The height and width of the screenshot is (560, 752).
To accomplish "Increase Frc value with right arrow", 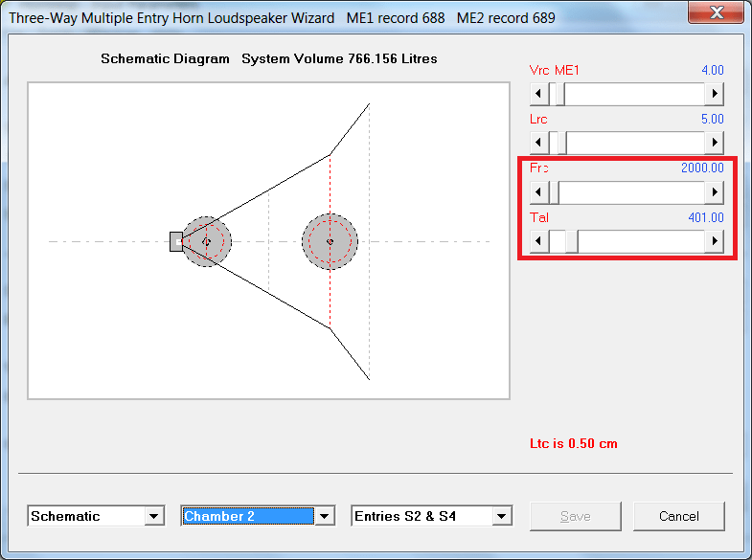I will 714,192.
